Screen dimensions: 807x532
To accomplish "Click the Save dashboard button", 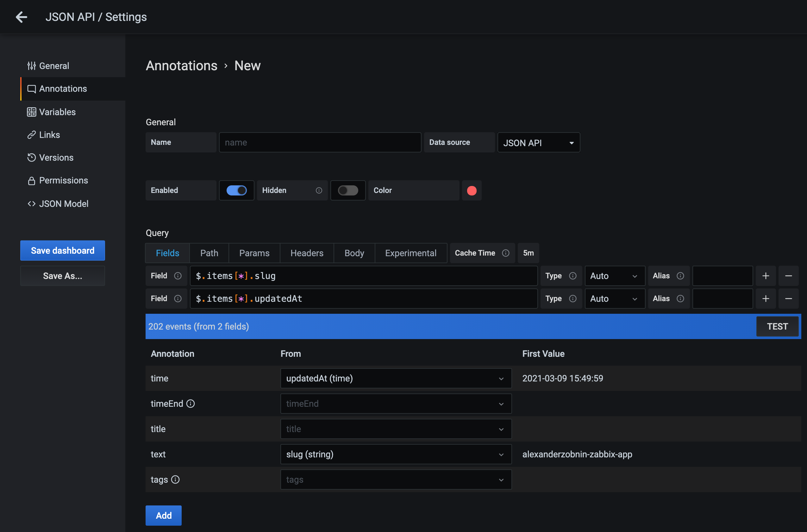I will [62, 251].
